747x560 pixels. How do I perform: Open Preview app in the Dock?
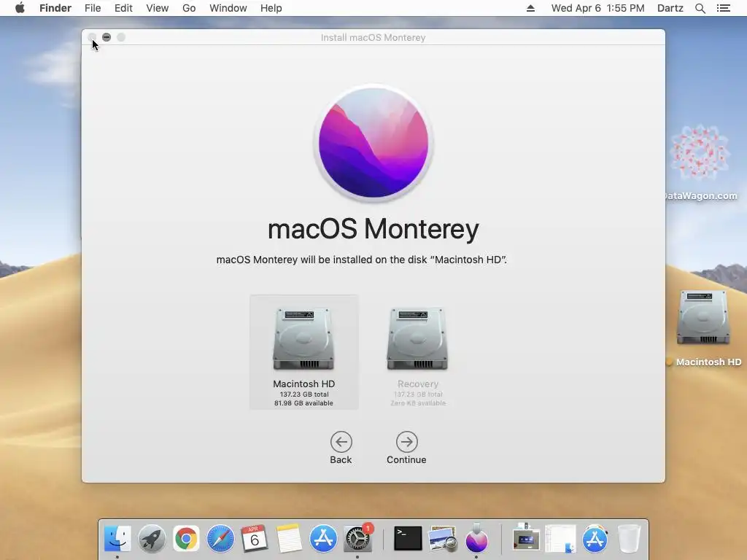tap(443, 539)
